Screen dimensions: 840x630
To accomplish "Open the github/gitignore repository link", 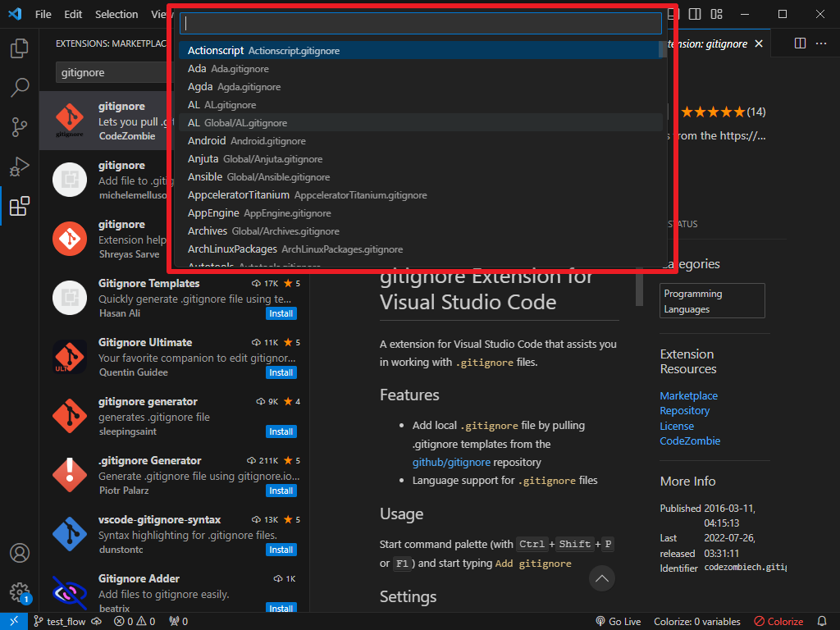I will (x=451, y=463).
